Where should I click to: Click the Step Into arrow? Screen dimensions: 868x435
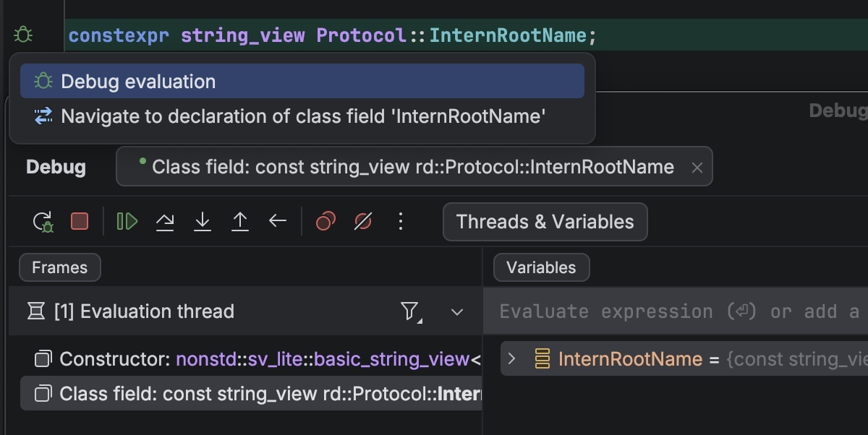(x=203, y=221)
